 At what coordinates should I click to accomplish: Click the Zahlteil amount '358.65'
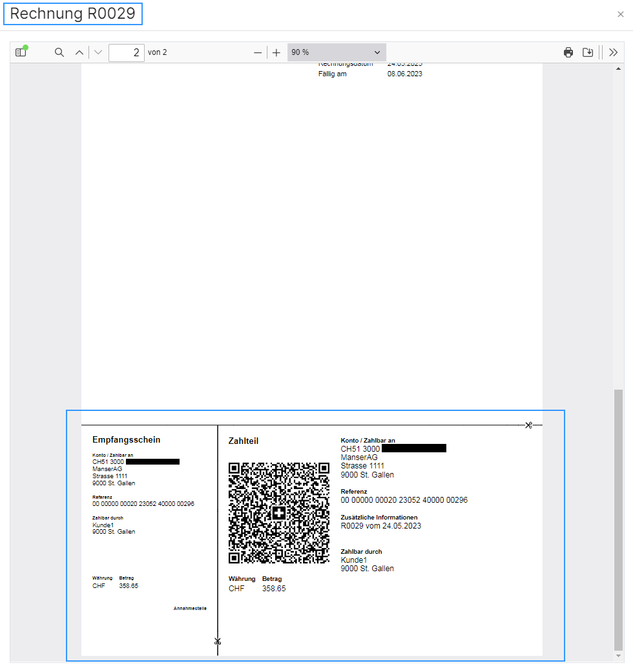coord(274,589)
